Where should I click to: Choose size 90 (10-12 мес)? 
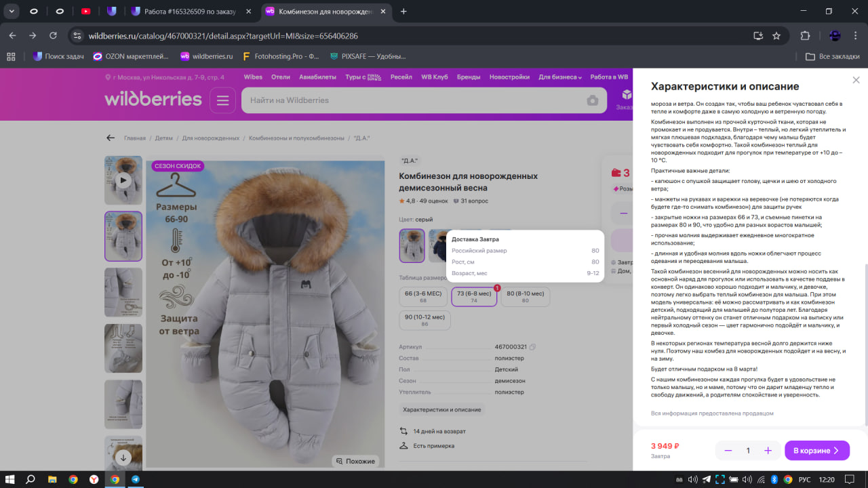[425, 320]
